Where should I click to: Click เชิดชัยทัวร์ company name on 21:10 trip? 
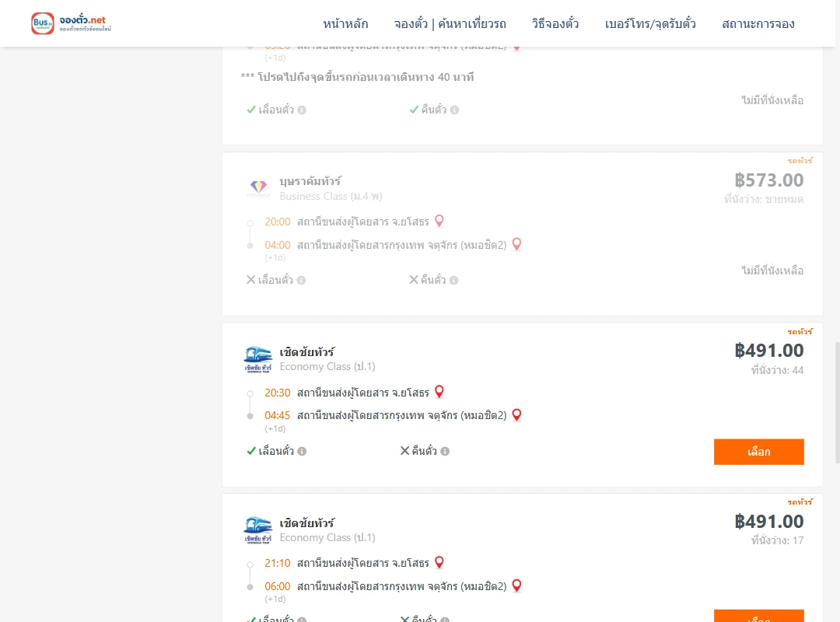(307, 523)
